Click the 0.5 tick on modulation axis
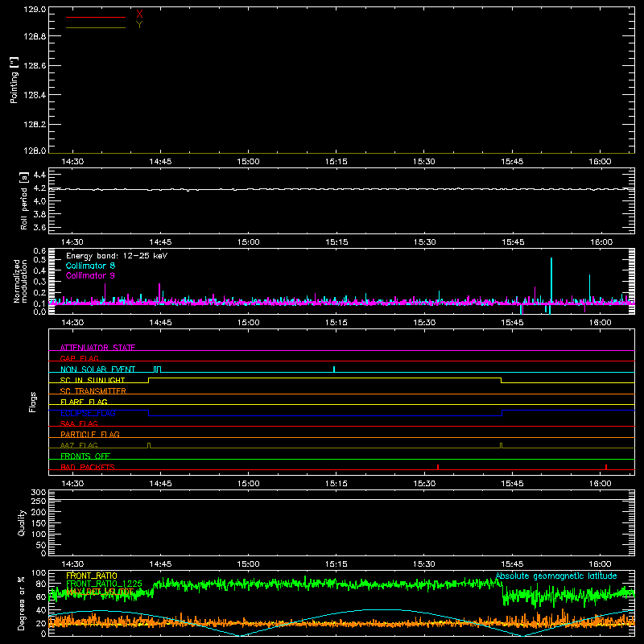The width and height of the screenshot is (644, 644). point(39,259)
